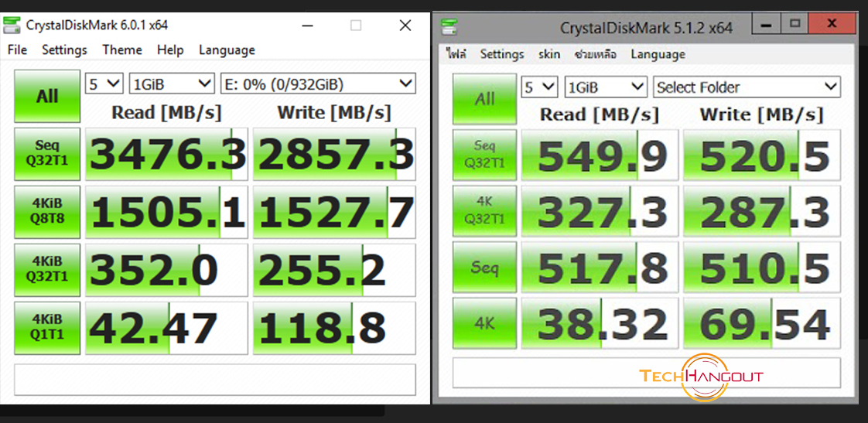The image size is (868, 423).
Task: Open Select Folder dropdown in 5.1.2 window
Action: [x=747, y=87]
